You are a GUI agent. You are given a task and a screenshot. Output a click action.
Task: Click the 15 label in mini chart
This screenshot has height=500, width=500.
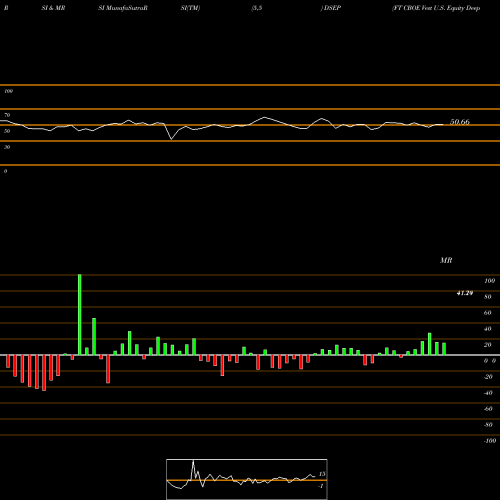pyautogui.click(x=322, y=474)
